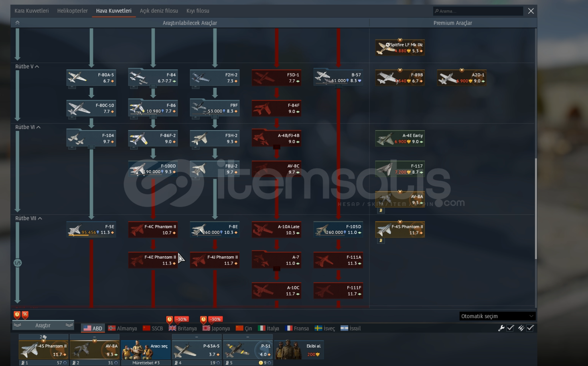588x366 pixels.
Task: Collapse the Rütbe VI rank section
Action: pos(28,127)
